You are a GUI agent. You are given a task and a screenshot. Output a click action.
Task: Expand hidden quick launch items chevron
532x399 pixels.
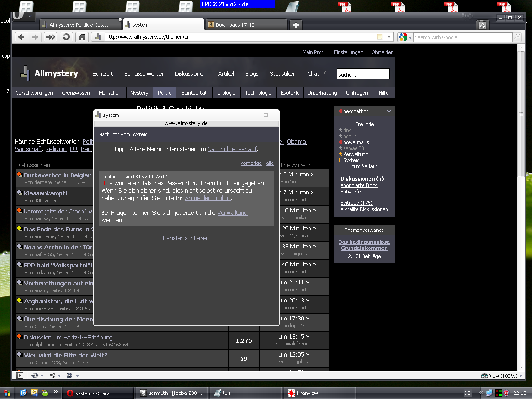[56, 391]
